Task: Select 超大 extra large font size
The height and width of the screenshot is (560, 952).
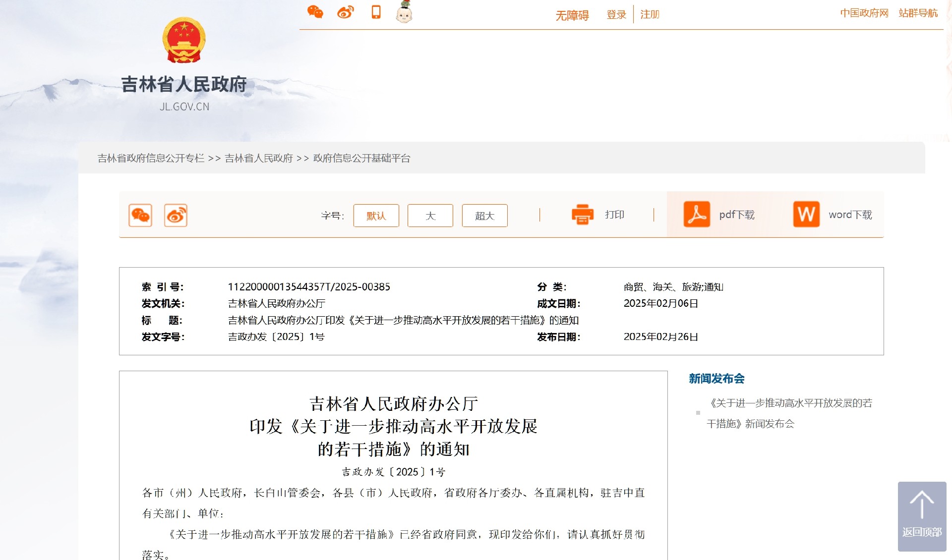Action: tap(484, 216)
